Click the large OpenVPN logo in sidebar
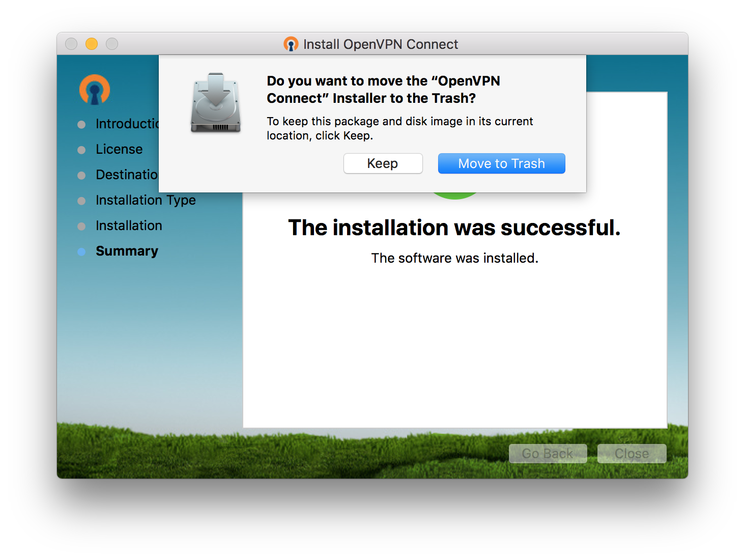Screen dimensions: 745x560 pyautogui.click(x=95, y=90)
